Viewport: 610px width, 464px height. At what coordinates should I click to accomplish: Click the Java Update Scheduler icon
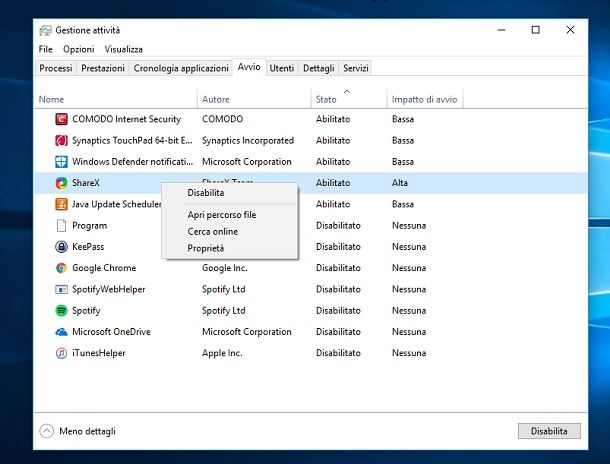click(x=61, y=204)
